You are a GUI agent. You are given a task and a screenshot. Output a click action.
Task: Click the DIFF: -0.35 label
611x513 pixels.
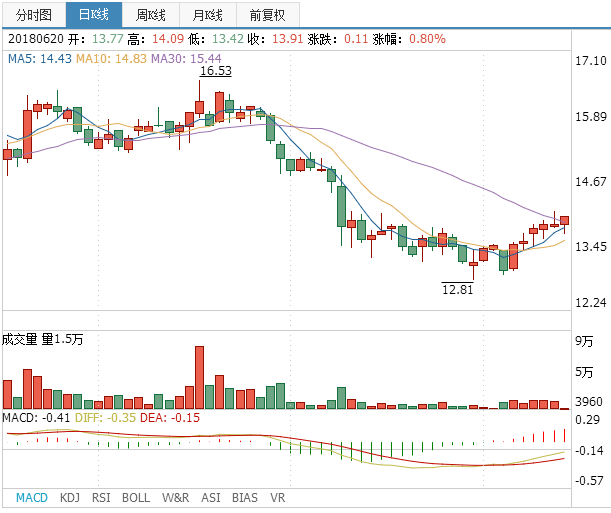pyautogui.click(x=105, y=418)
